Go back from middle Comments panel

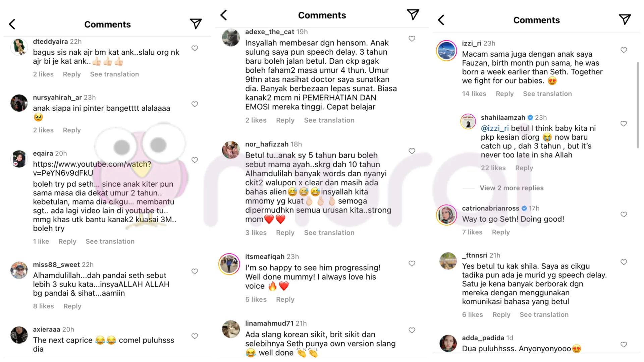pyautogui.click(x=224, y=15)
